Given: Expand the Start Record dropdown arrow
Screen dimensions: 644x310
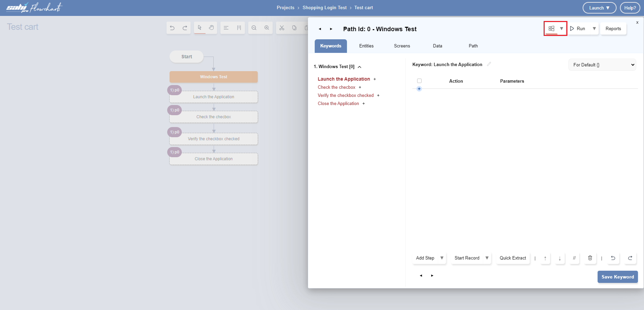Looking at the screenshot, I should pos(487,258).
